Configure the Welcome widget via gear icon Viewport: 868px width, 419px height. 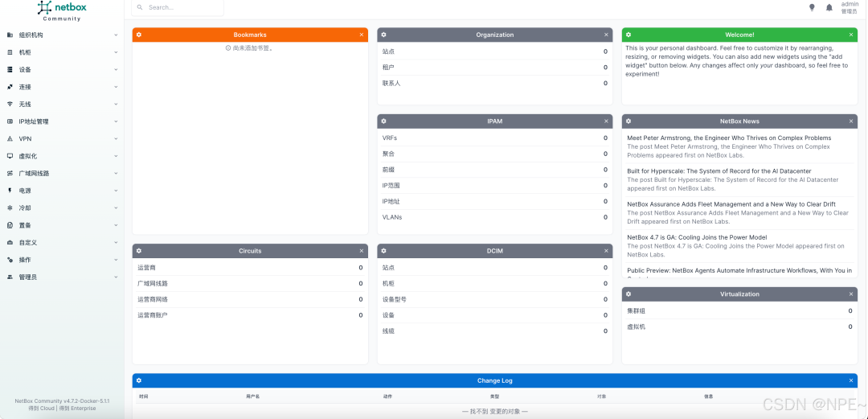(x=628, y=35)
